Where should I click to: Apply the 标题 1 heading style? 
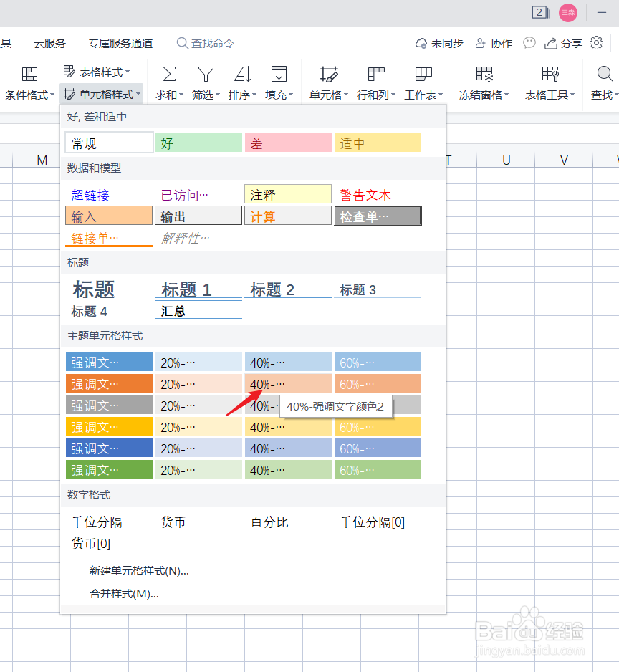(198, 290)
